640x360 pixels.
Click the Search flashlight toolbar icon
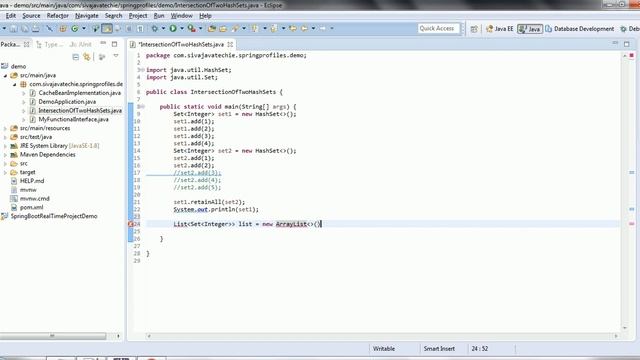tap(235, 29)
